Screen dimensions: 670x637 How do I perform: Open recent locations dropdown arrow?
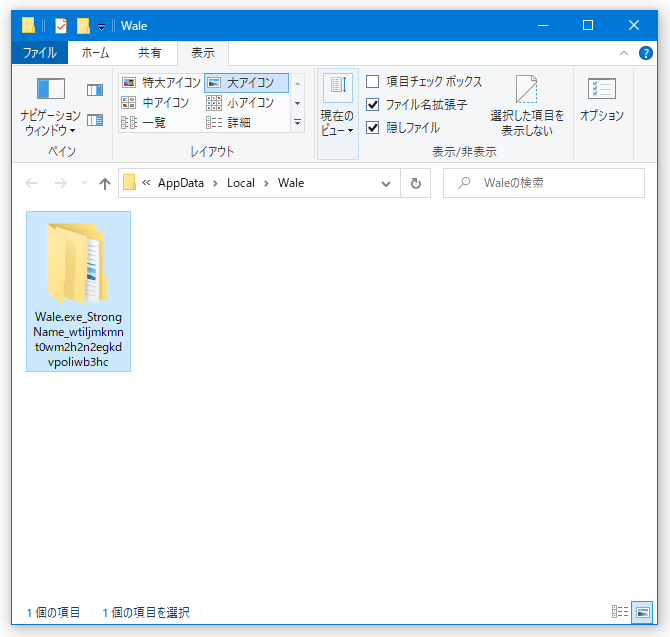point(84,183)
